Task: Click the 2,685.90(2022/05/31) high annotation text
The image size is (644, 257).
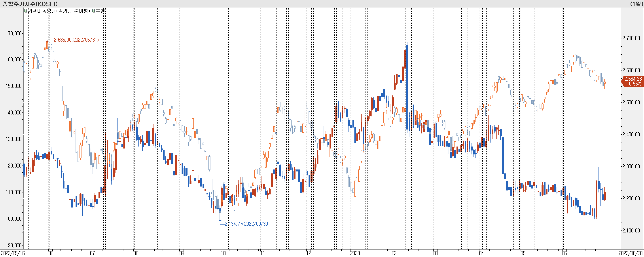Action: (x=76, y=40)
